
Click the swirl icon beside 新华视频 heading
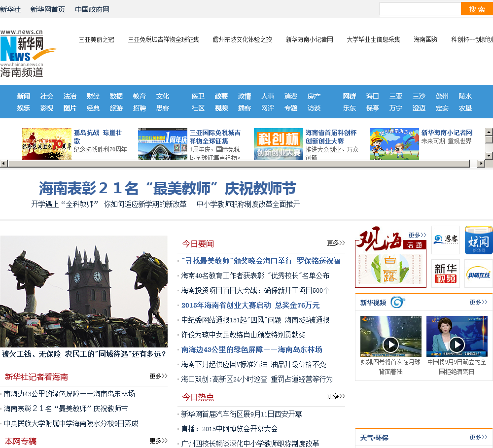point(397,303)
